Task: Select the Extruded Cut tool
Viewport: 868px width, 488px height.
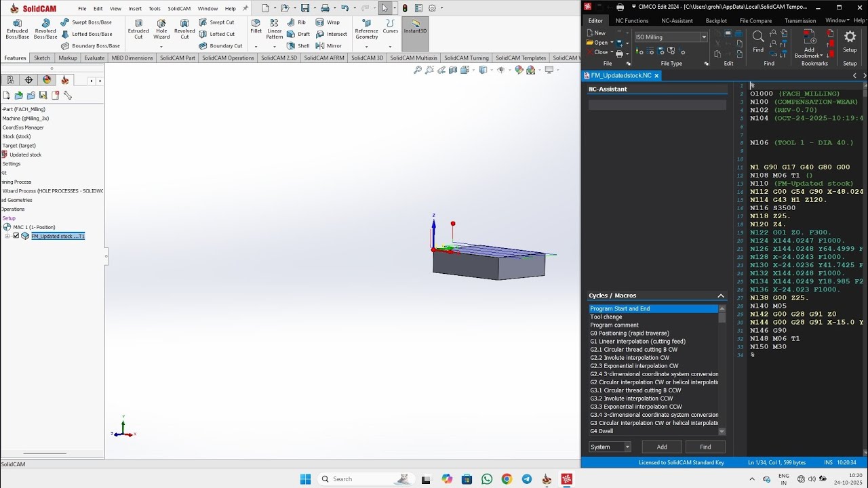Action: [138, 28]
